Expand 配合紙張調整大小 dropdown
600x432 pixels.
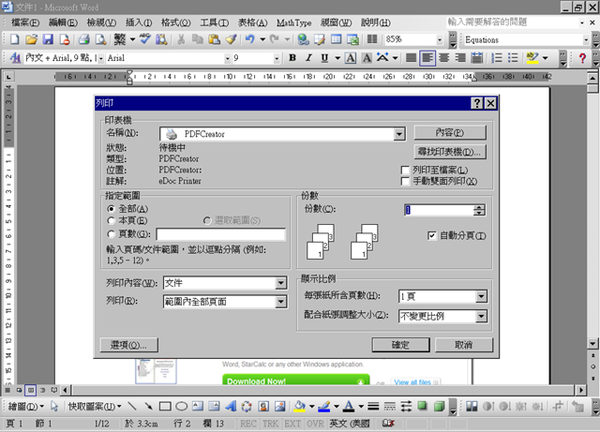(x=481, y=316)
